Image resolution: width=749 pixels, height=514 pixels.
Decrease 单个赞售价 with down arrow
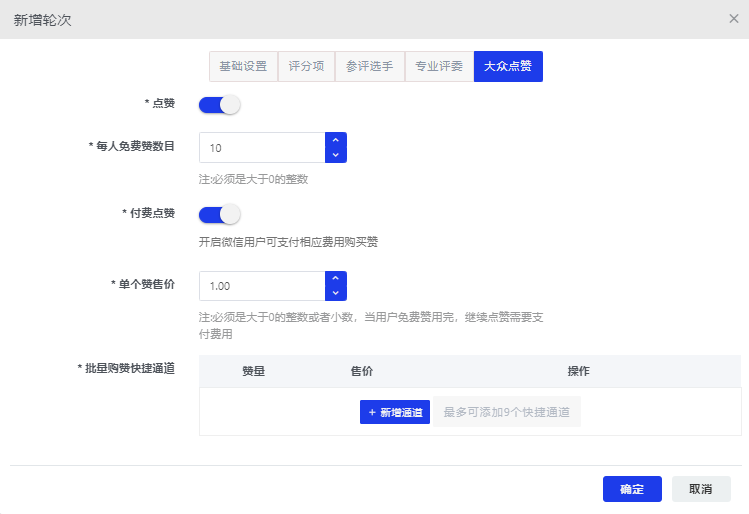tap(336, 293)
